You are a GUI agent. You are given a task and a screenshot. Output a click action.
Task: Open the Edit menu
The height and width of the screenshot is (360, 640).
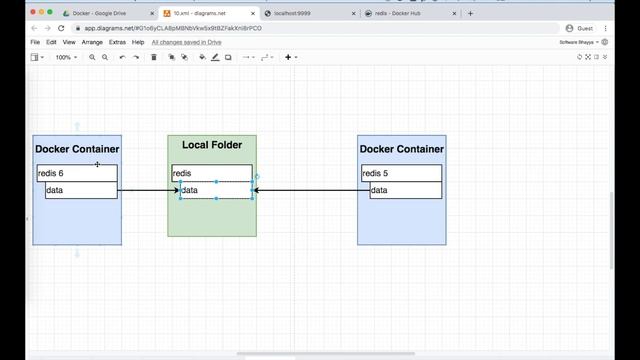(51, 42)
